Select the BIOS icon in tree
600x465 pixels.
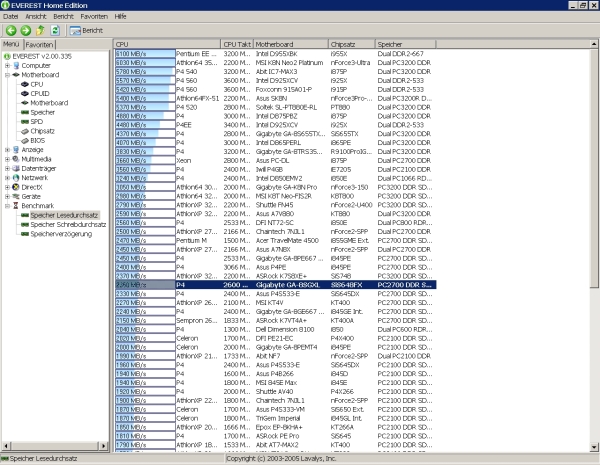[x=25, y=140]
